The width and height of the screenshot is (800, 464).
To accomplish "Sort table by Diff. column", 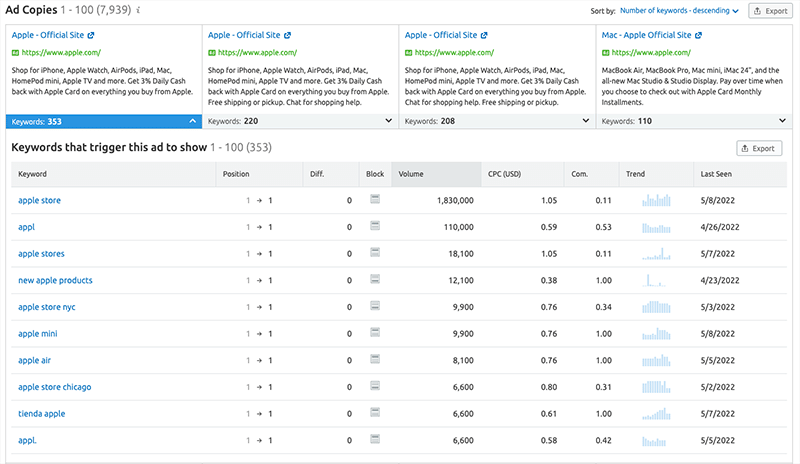I will [x=331, y=174].
